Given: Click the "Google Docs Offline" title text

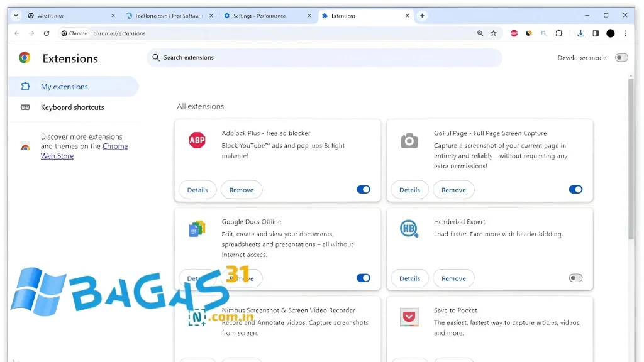Looking at the screenshot, I should tap(252, 222).
